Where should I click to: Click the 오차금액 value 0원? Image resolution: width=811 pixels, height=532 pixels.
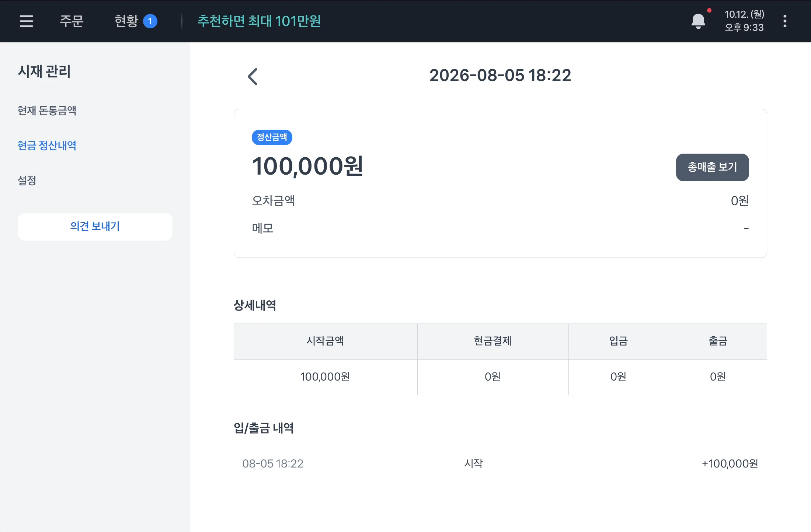739,201
